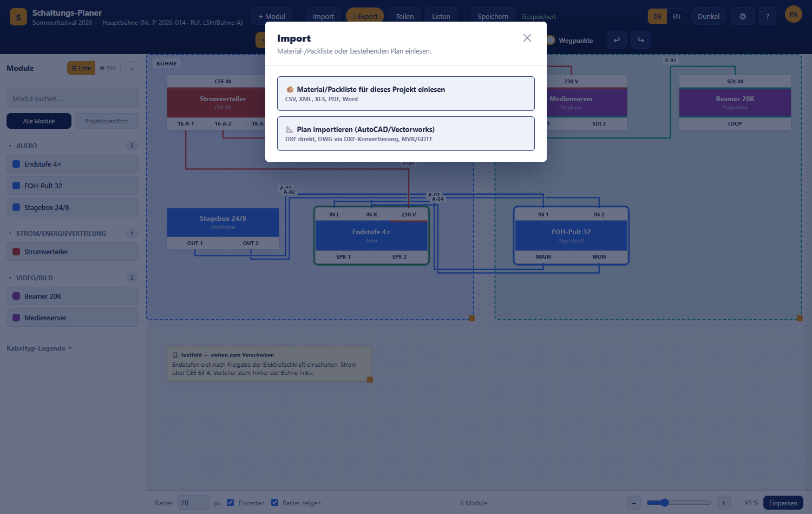This screenshot has width=812, height=514.
Task: Focus the Modul suchen search field
Action: [x=73, y=98]
